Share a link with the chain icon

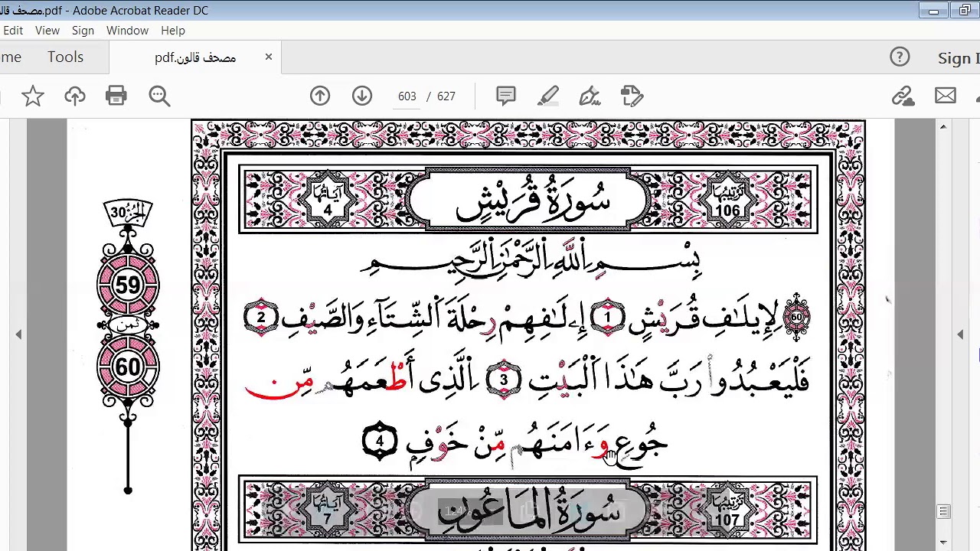tap(903, 96)
